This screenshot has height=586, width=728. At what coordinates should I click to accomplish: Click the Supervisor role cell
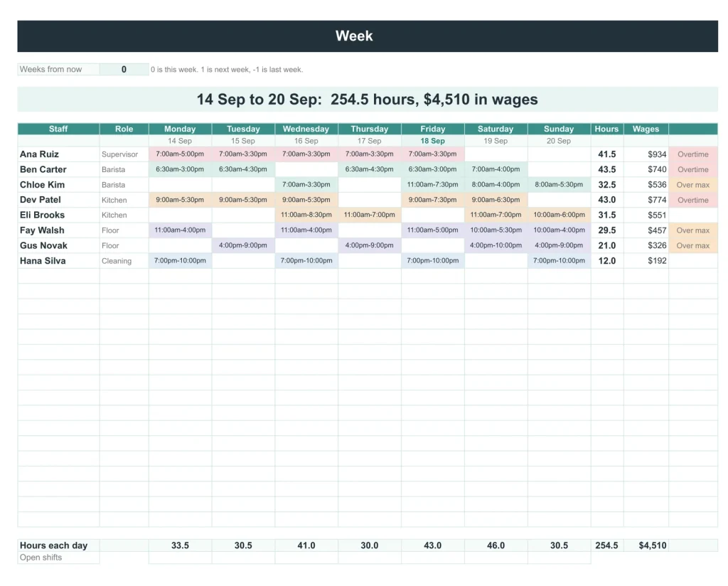124,154
